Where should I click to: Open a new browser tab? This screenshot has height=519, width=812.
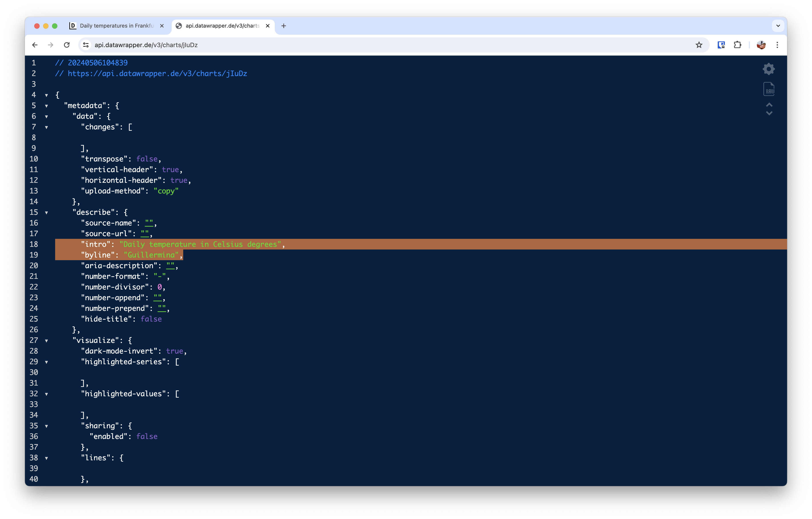point(283,26)
